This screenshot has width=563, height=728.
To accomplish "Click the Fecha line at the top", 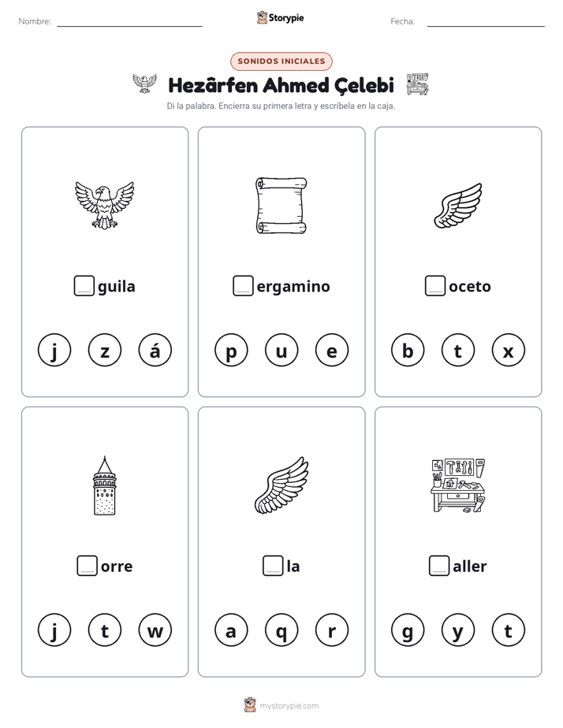I will click(486, 22).
